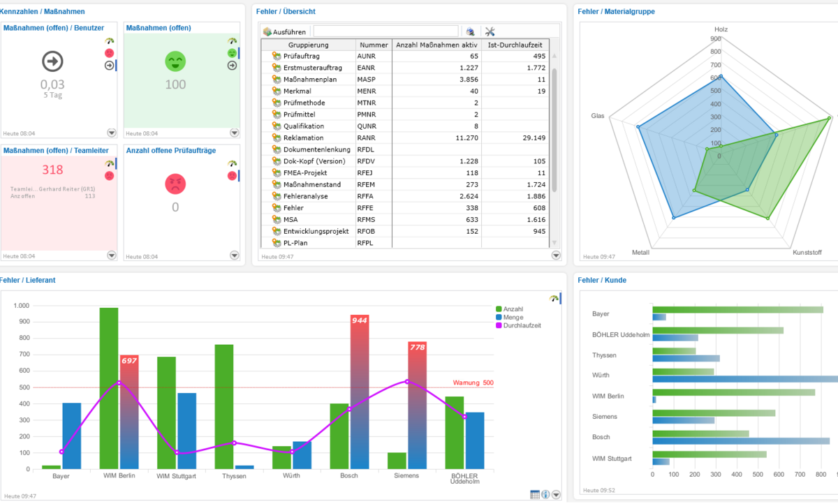The height and width of the screenshot is (504, 838).
Task: Select arrow view icon in Maßnahmen (offen) tile
Action: pyautogui.click(x=232, y=66)
